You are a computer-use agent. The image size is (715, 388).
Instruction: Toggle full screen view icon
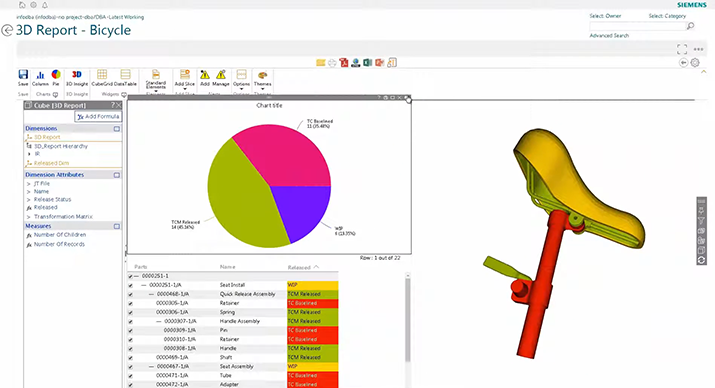[x=682, y=49]
